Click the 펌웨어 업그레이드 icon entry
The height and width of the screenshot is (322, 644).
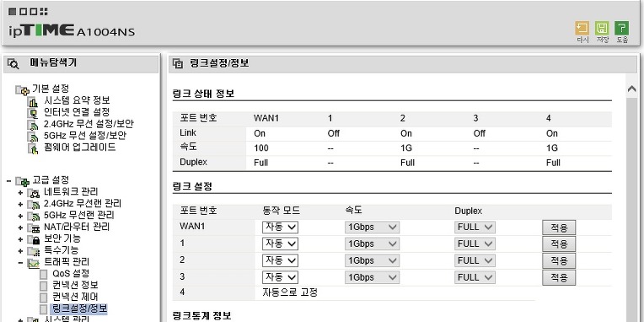(33, 148)
